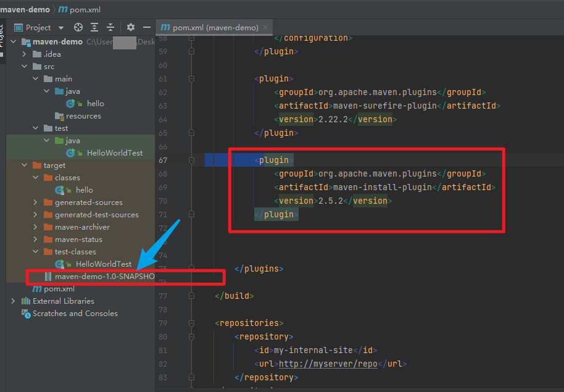Collapse the src folder
Image resolution: width=564 pixels, height=392 pixels.
point(24,66)
